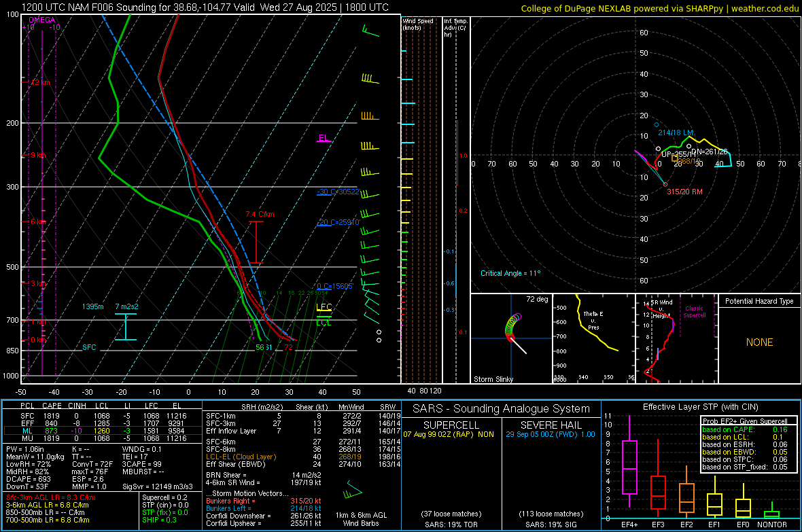This screenshot has width=802, height=532.
Task: Click the UP=255/11 Corfidi label
Action: coord(679,154)
